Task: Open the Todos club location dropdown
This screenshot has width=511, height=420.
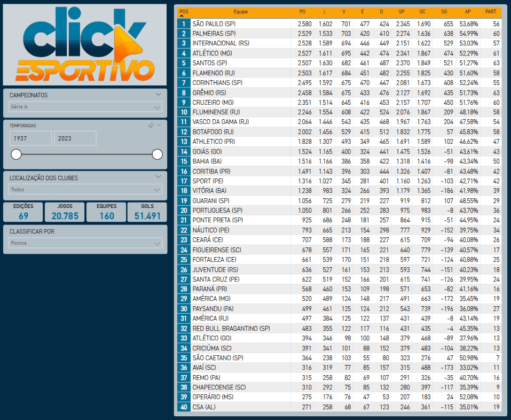Action: 85,189
